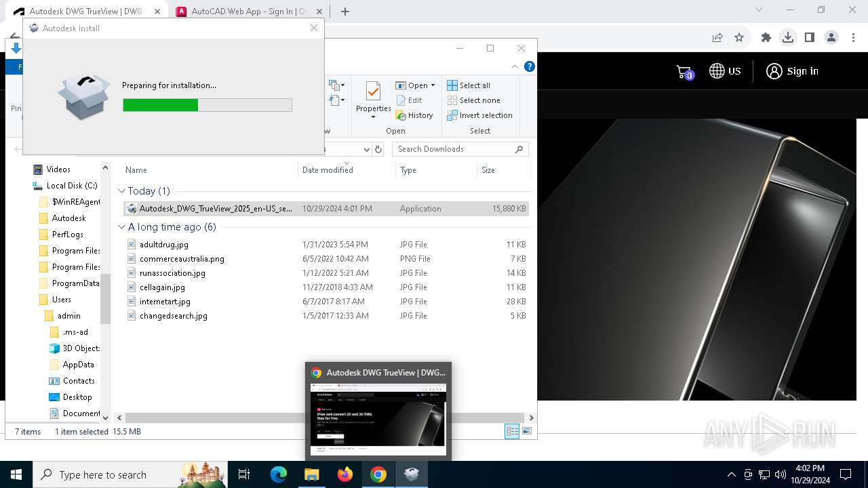Open Chrome tab search chevron
Image resolution: width=868 pixels, height=488 pixels.
pyautogui.click(x=759, y=10)
